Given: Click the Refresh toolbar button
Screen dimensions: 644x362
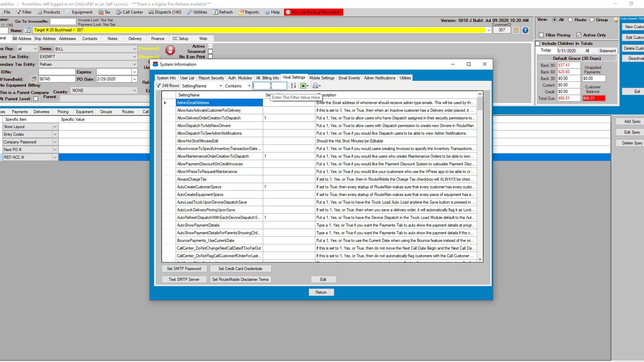Looking at the screenshot, I should point(223,12).
